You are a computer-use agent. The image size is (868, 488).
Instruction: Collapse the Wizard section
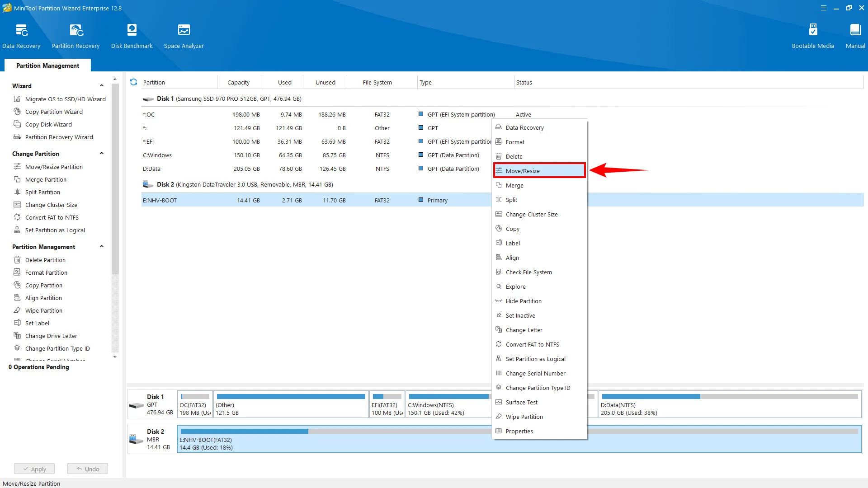102,86
